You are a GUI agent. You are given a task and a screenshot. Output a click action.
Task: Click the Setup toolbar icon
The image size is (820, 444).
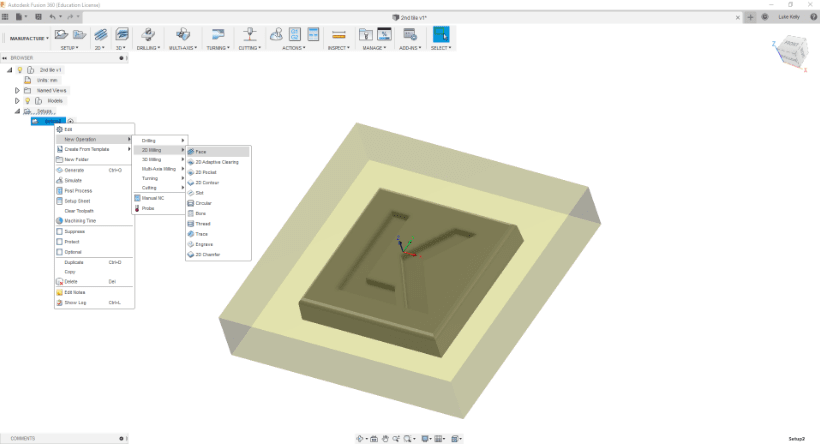point(63,34)
